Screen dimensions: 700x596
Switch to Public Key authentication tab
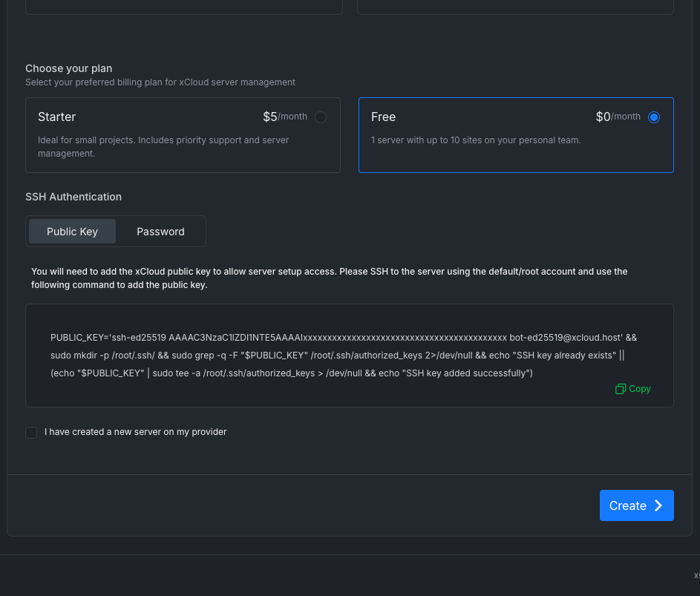72,232
